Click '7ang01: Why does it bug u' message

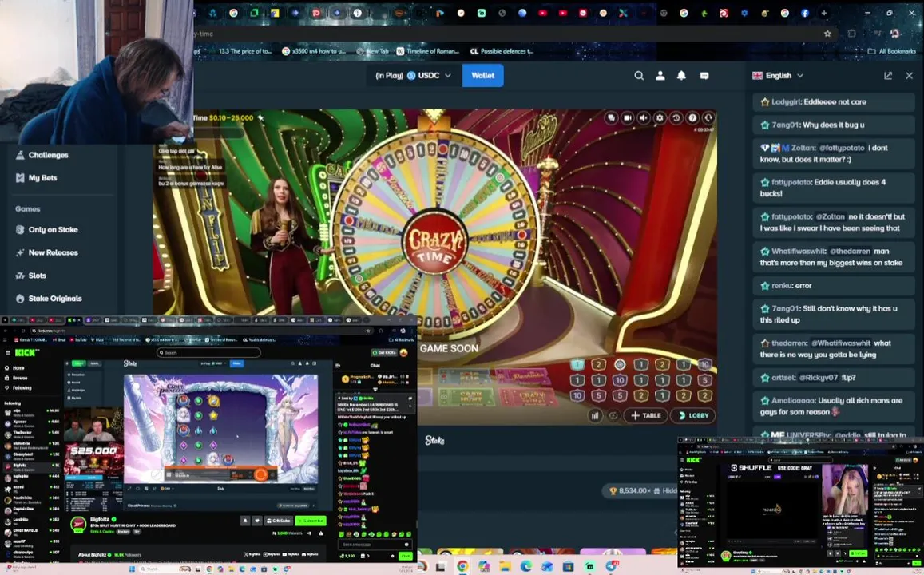click(x=833, y=125)
